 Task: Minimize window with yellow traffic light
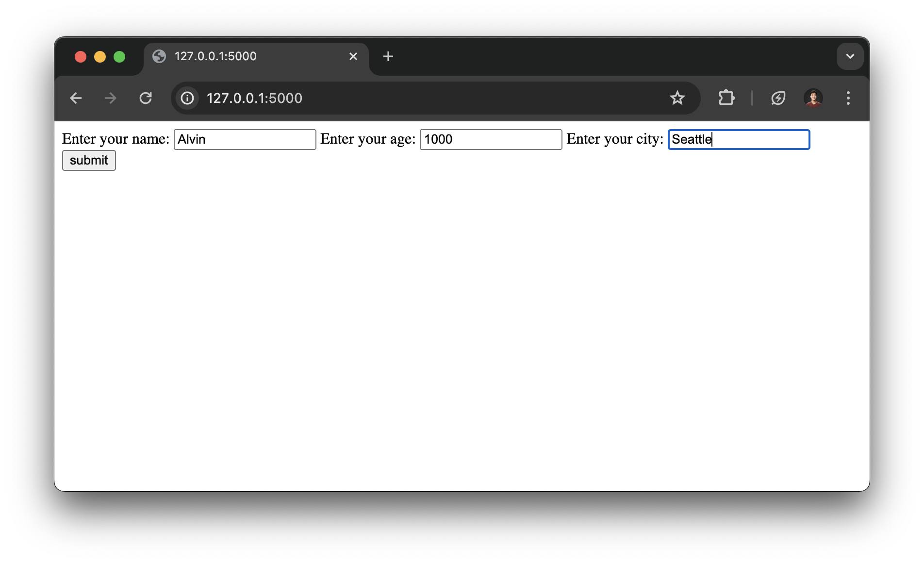[100, 57]
